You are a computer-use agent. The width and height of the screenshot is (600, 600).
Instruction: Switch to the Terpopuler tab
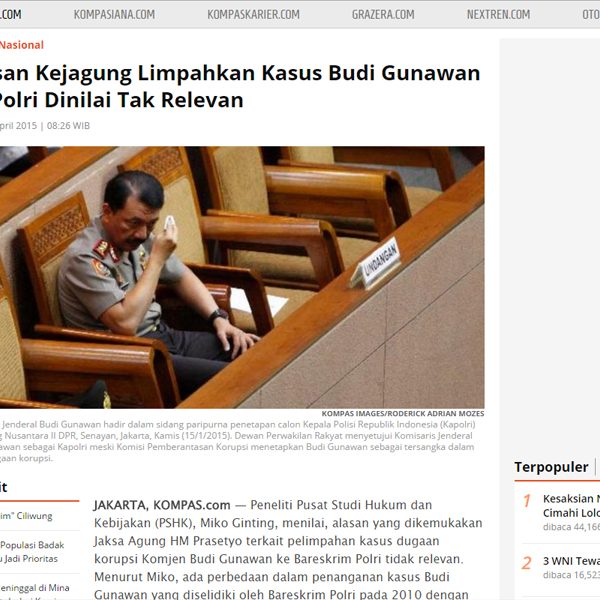click(551, 467)
